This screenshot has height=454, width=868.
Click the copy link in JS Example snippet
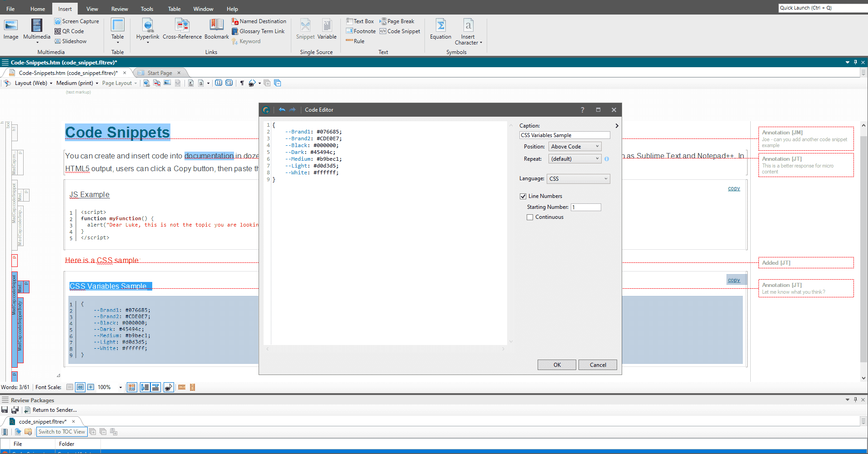tap(734, 188)
